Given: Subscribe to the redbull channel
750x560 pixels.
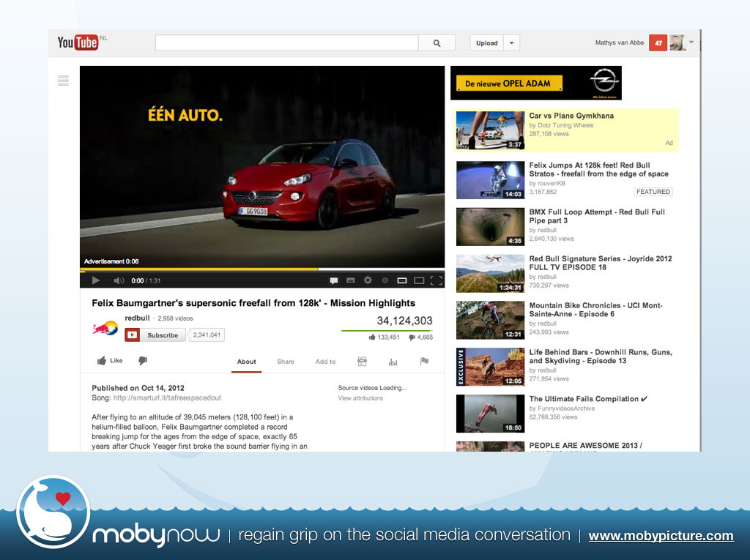Looking at the screenshot, I should click(x=155, y=335).
